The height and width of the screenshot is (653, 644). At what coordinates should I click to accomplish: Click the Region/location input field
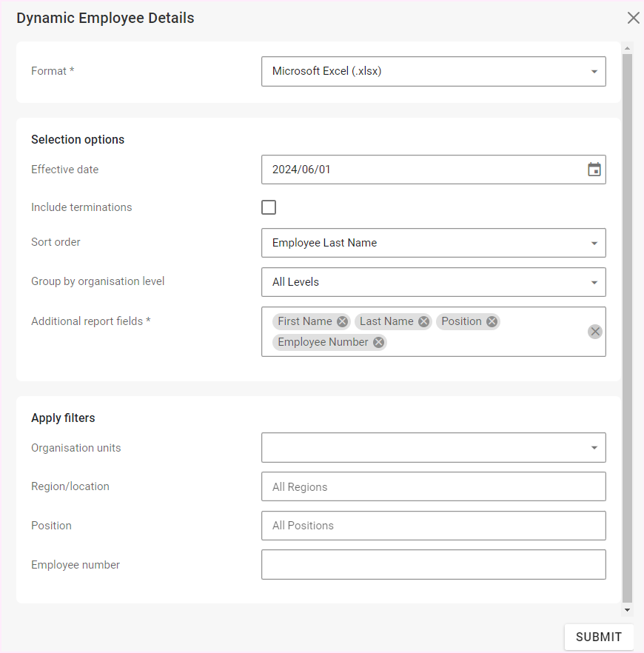click(x=433, y=487)
